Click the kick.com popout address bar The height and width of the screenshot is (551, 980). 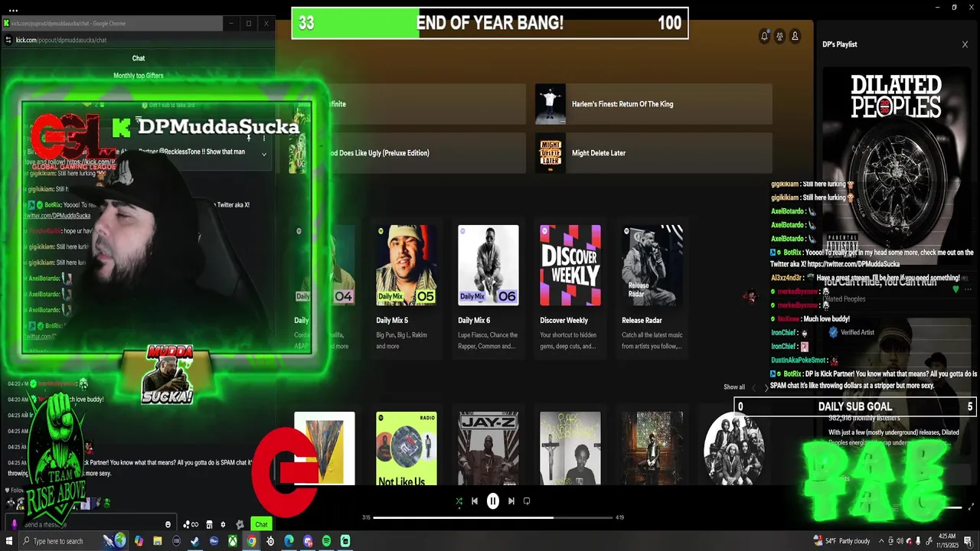point(138,40)
